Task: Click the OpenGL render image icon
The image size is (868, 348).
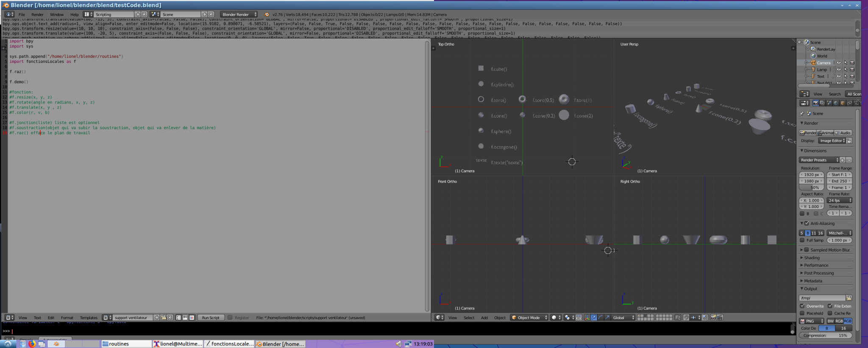Action: pos(713,317)
